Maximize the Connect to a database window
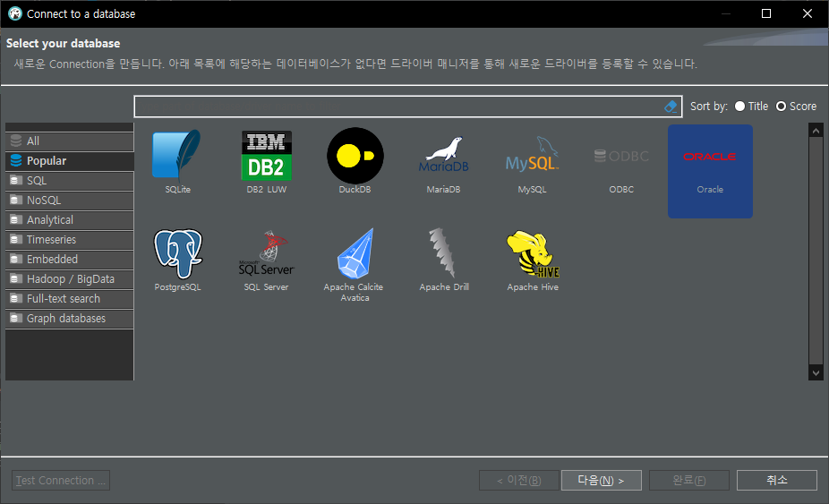 coord(766,13)
